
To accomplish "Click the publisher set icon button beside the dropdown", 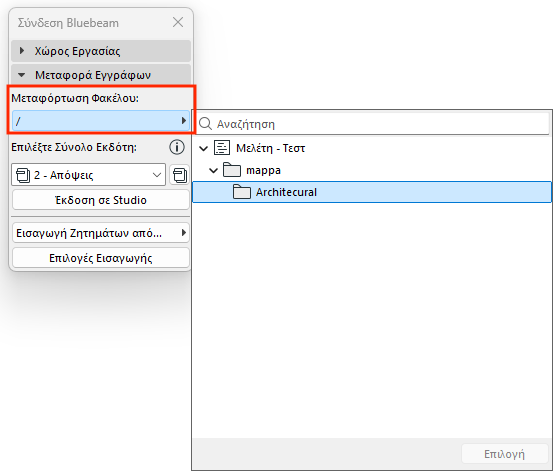I will click(179, 175).
